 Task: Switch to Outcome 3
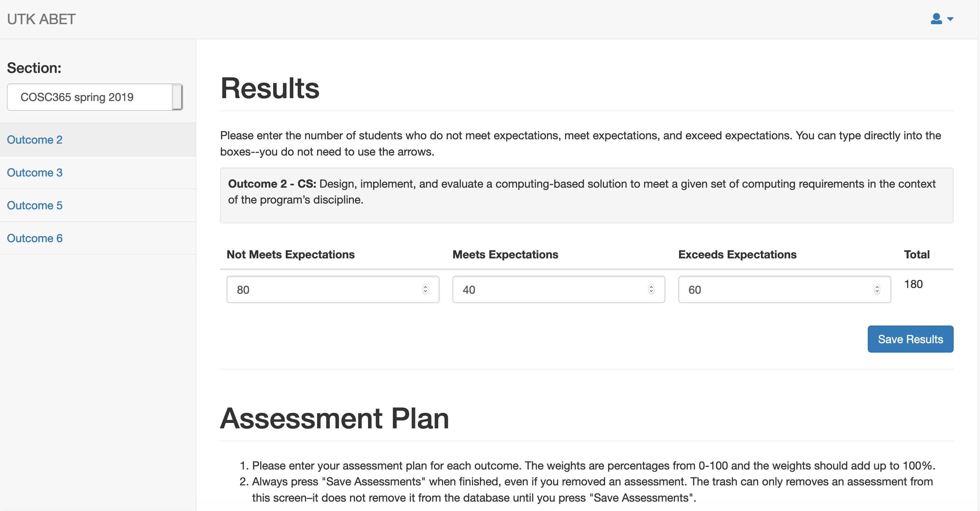[x=35, y=172]
